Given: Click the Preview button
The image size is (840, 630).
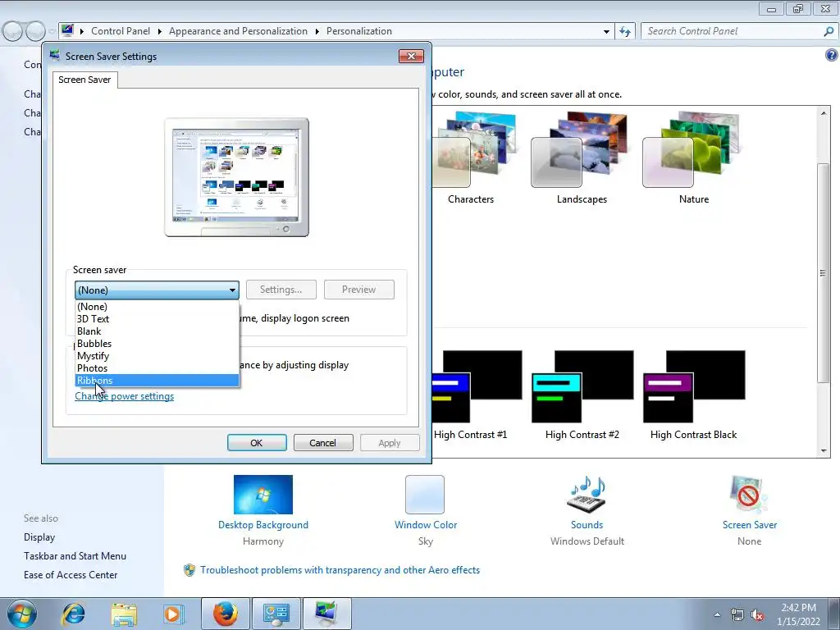Looking at the screenshot, I should [359, 290].
